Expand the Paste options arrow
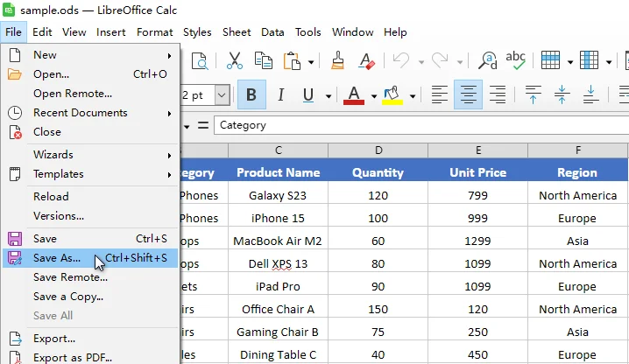 pyautogui.click(x=311, y=62)
